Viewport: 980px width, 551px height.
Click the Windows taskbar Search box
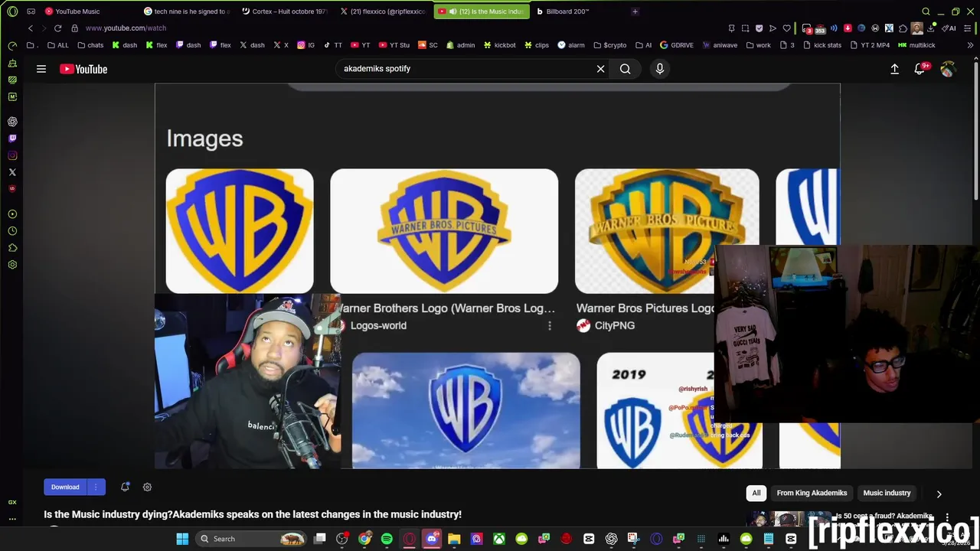click(253, 539)
